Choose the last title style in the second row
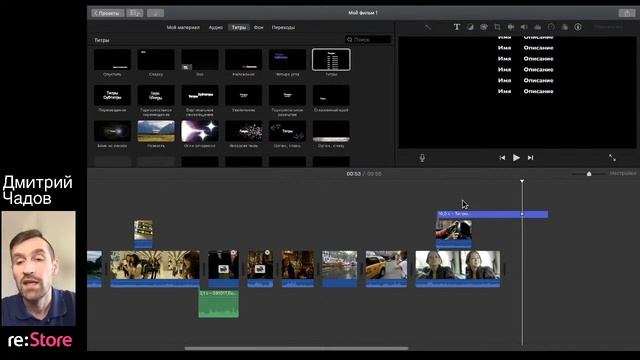 pyautogui.click(x=331, y=95)
